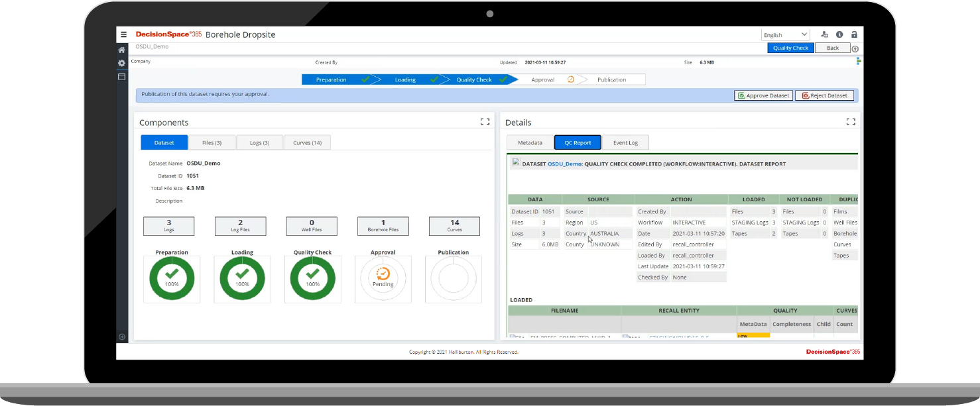This screenshot has height=406, width=980.
Task: Click the Publication workflow step
Action: (x=612, y=79)
